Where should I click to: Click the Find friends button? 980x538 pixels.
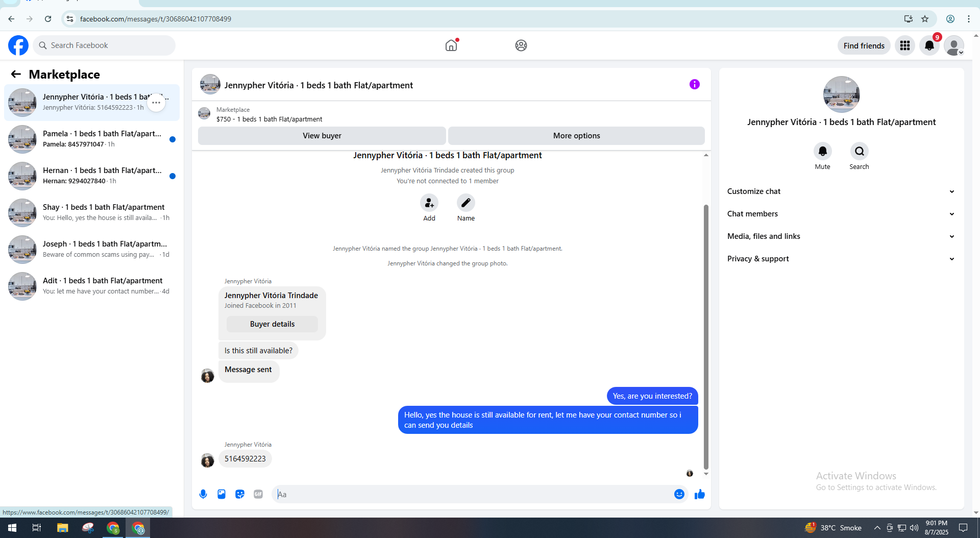pos(864,45)
